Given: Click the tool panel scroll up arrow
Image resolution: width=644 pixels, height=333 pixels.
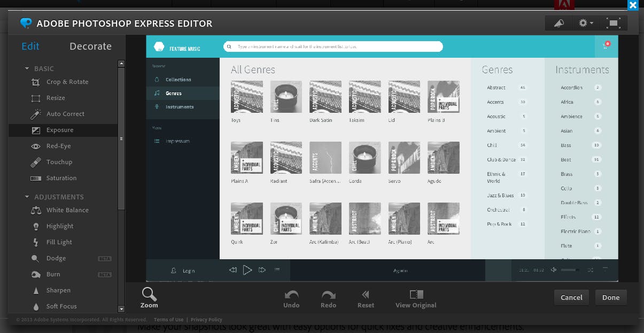Looking at the screenshot, I should pyautogui.click(x=121, y=64).
